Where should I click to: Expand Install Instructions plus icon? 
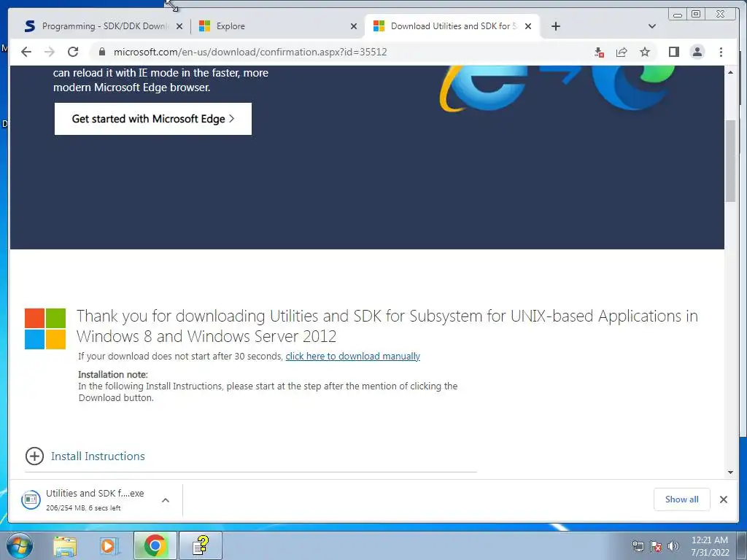[34, 456]
